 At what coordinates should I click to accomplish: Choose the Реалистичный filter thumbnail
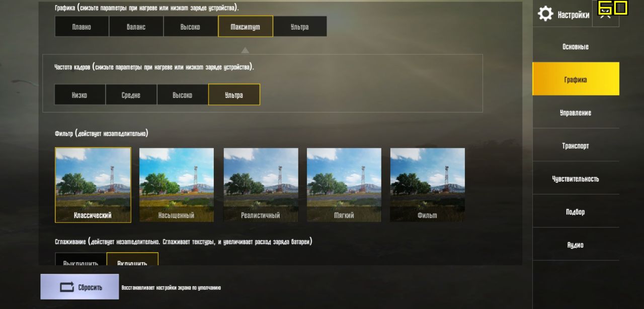click(x=261, y=185)
